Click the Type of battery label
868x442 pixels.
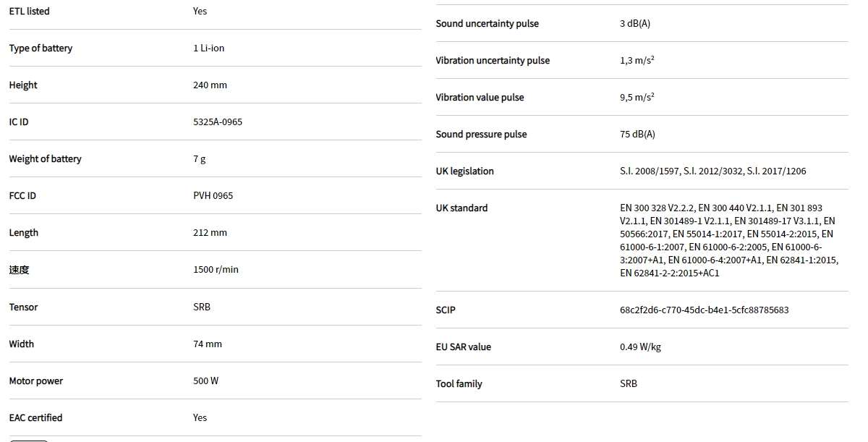[x=41, y=48]
